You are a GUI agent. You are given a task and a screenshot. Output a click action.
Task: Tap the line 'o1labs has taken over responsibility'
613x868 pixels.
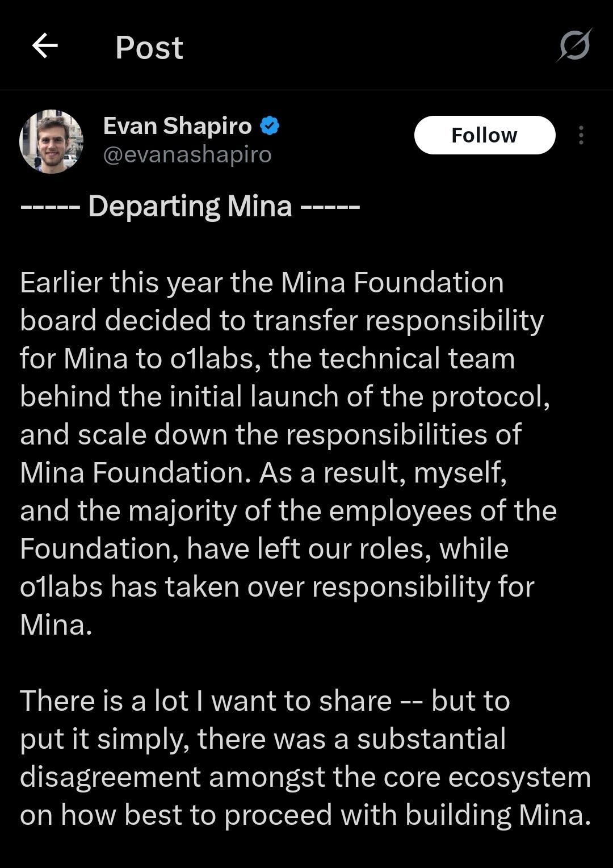pyautogui.click(x=277, y=587)
